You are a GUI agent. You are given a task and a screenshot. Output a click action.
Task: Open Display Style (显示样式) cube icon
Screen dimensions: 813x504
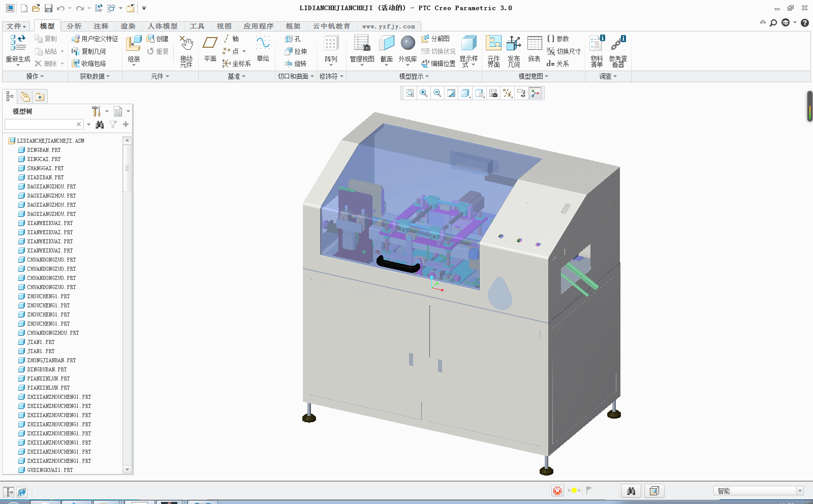point(468,43)
